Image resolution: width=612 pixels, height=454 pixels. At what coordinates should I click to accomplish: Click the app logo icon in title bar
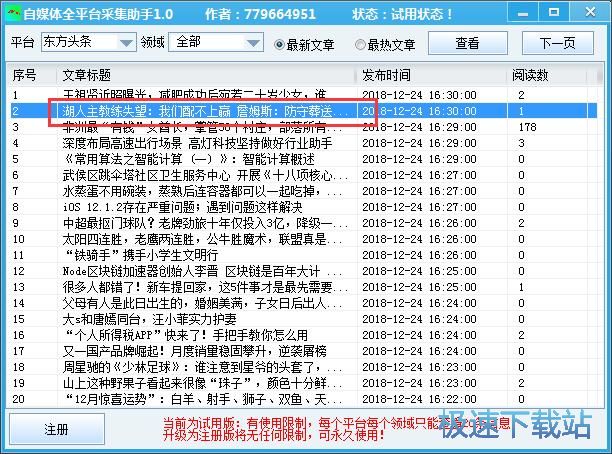click(14, 13)
